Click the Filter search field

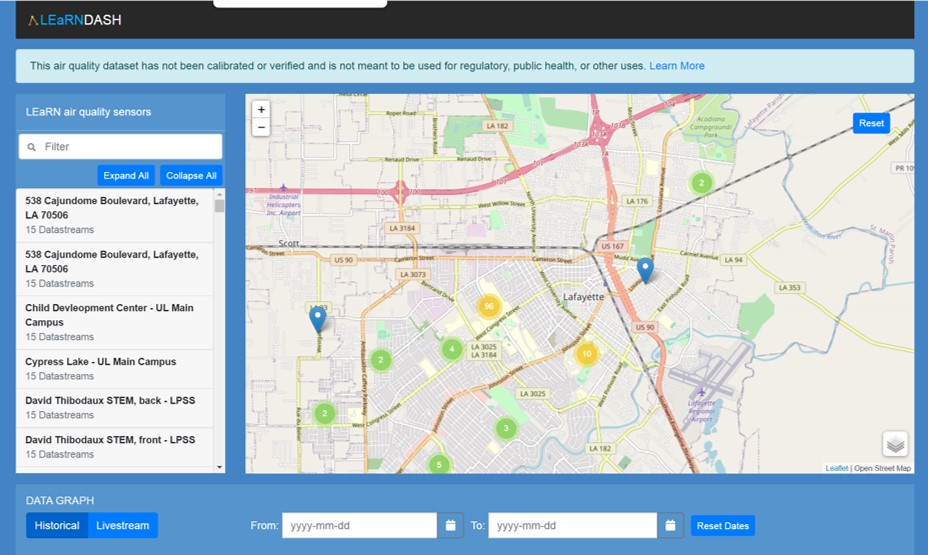(x=121, y=147)
